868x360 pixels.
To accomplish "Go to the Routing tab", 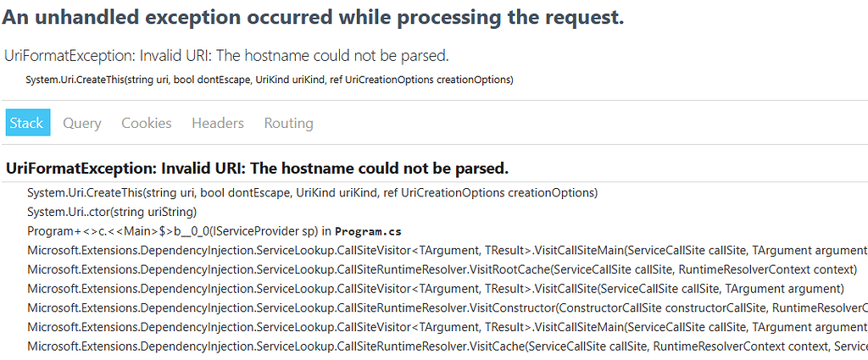I will click(x=288, y=123).
